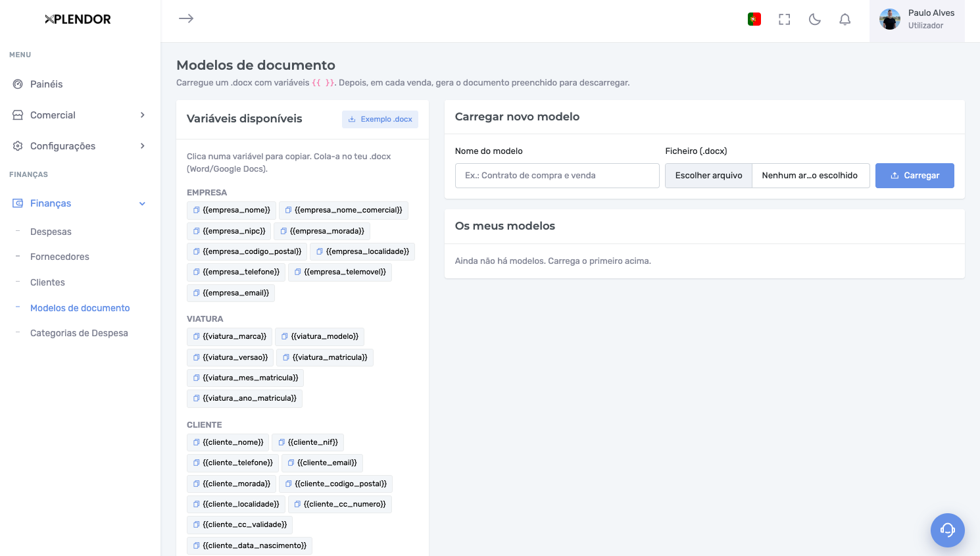980x556 pixels.
Task: Click the XPLENDOR logo
Action: 78,19
